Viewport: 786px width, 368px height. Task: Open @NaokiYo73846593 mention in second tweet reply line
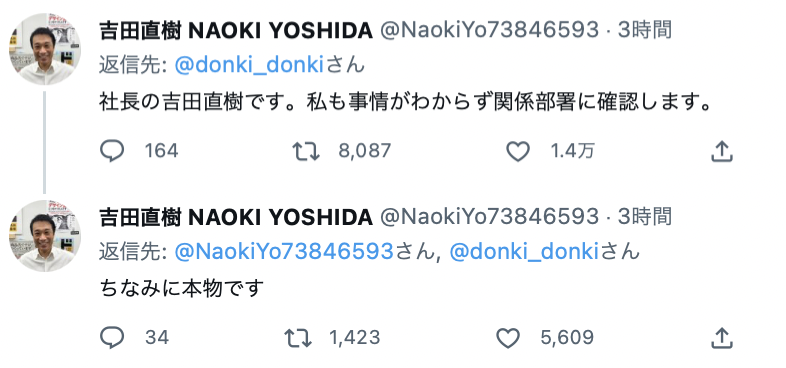284,252
